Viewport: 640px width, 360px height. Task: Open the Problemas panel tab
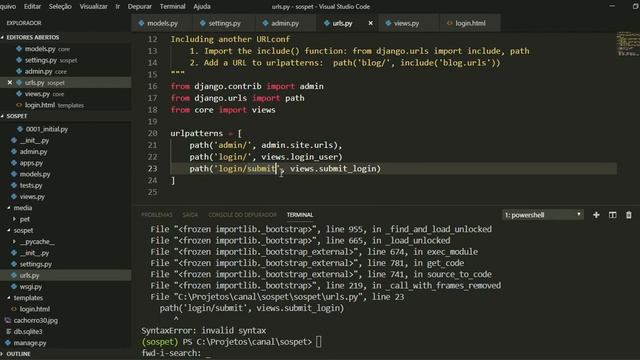[x=157, y=215]
